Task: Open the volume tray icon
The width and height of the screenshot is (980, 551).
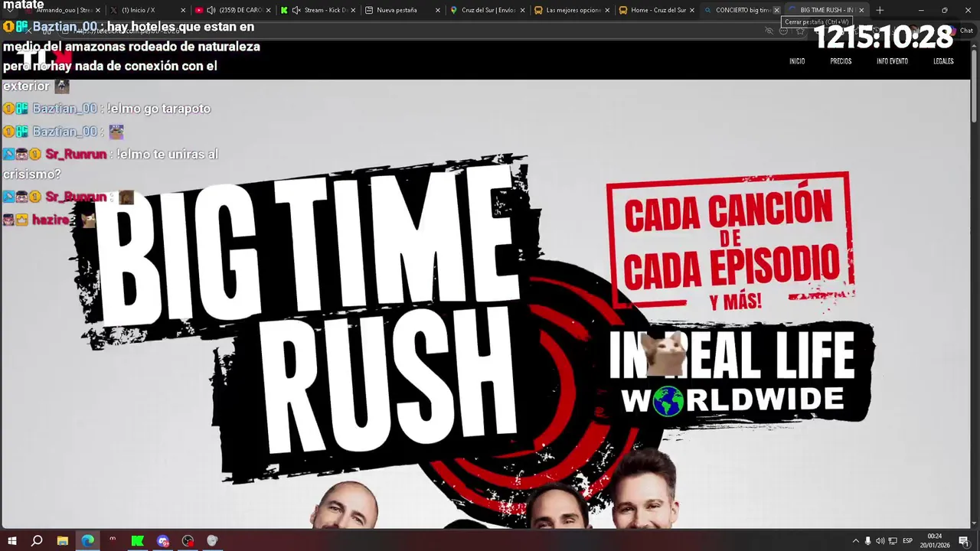Action: [x=880, y=541]
